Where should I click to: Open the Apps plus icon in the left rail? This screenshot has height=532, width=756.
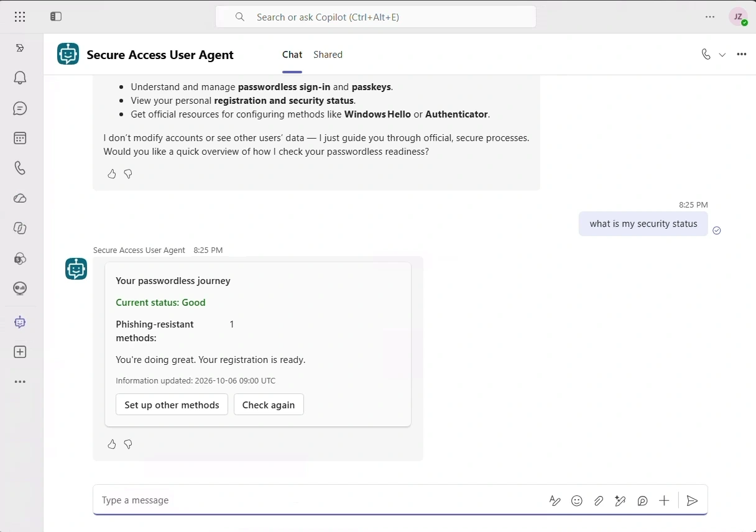pyautogui.click(x=20, y=352)
